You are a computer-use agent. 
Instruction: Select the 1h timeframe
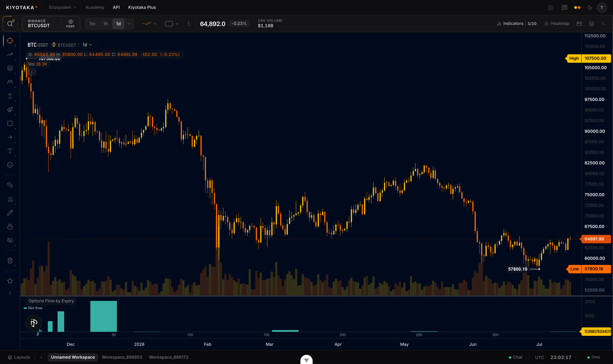point(105,24)
